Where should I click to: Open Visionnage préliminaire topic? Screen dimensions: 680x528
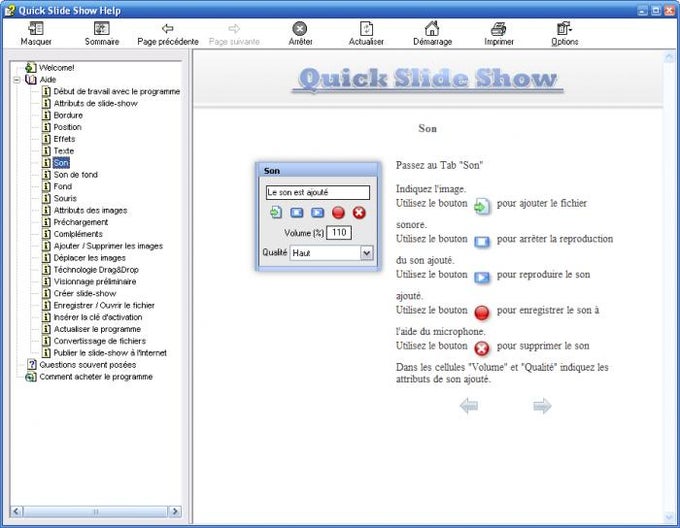95,281
